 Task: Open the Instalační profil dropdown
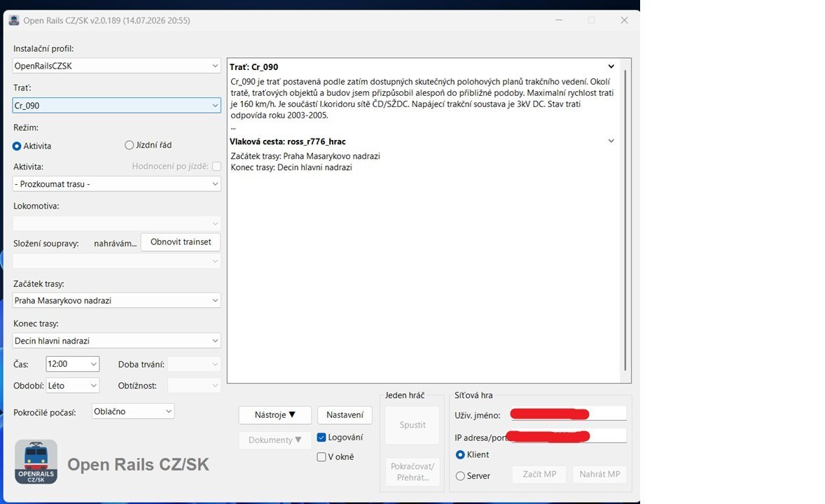[x=117, y=66]
